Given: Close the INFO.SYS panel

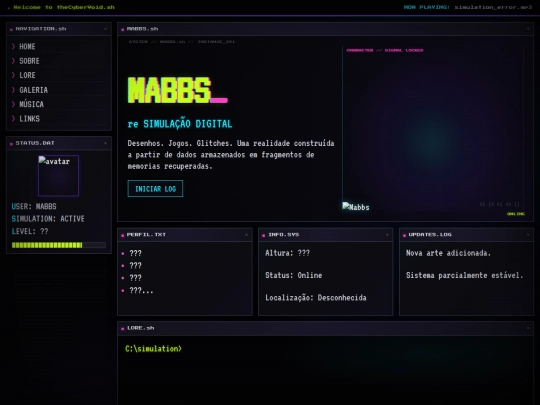Looking at the screenshot, I should tap(387, 235).
